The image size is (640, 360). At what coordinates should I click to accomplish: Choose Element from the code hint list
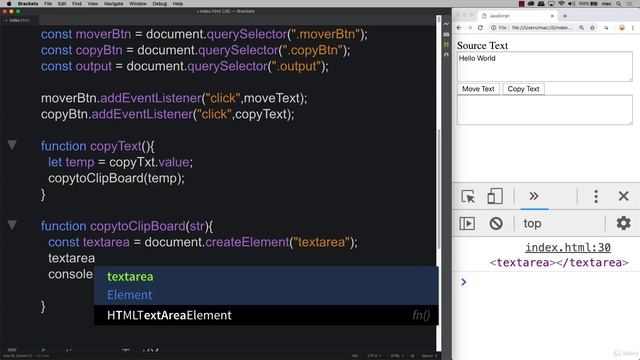click(x=266, y=295)
